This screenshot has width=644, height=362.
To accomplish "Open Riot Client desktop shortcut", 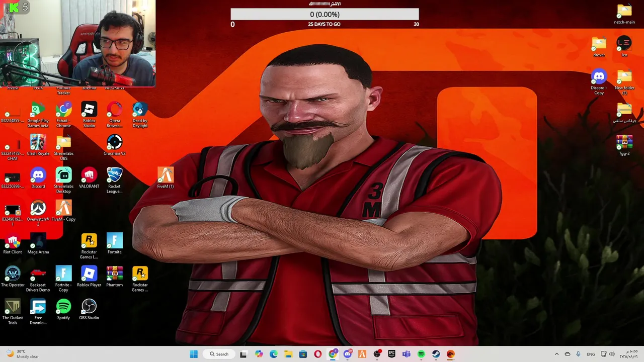I will (13, 244).
